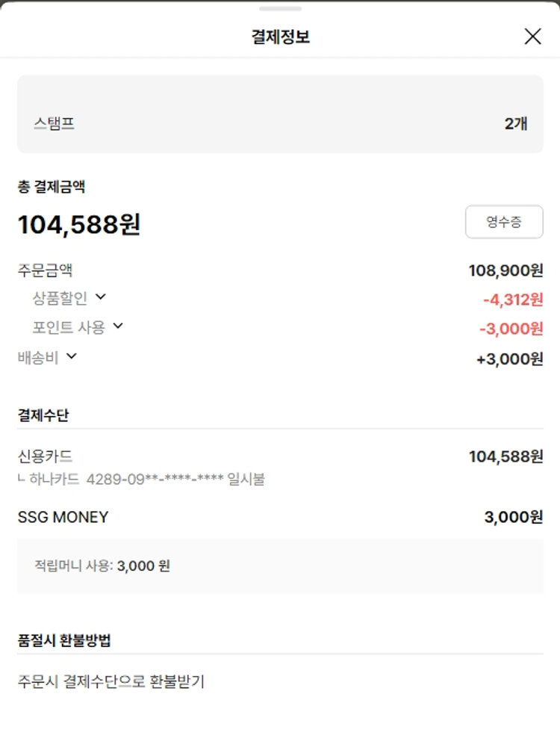Click the red -4,312원 discount amount
This screenshot has height=750, width=560.
[512, 300]
